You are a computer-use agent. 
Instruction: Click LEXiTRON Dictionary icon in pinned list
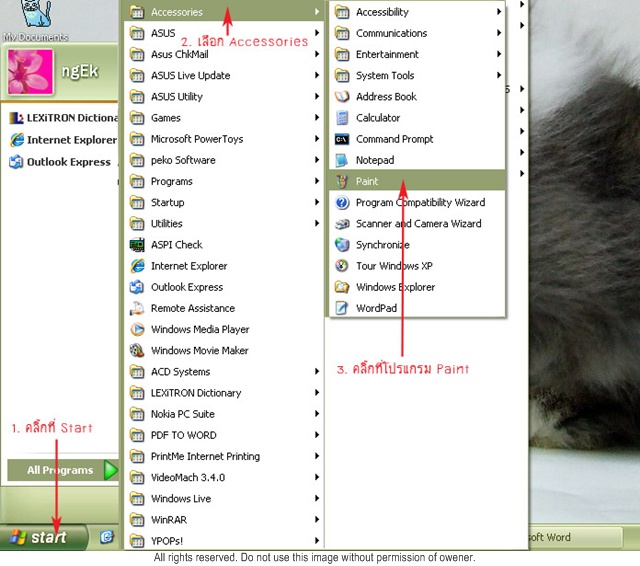click(16, 118)
